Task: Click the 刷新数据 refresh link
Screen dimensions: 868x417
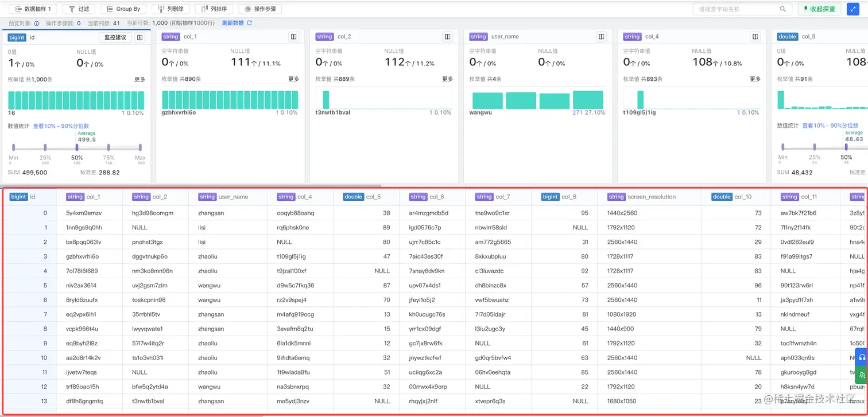Action: click(237, 24)
